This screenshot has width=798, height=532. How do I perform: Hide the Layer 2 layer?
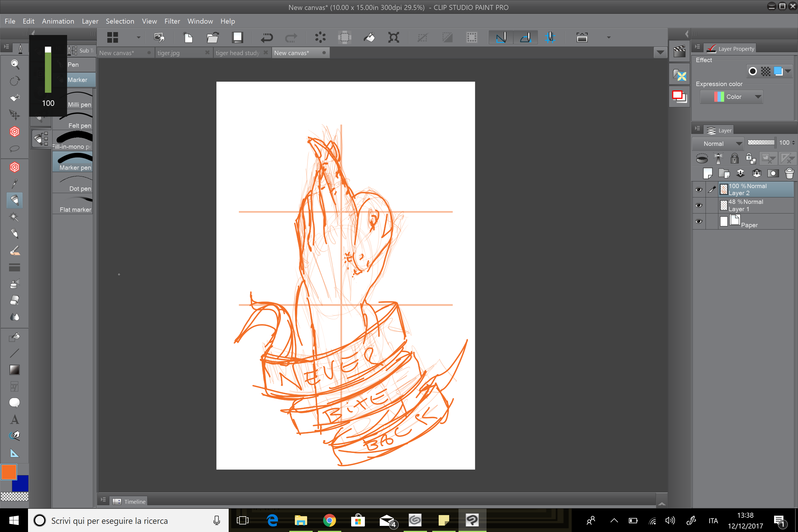click(x=699, y=189)
